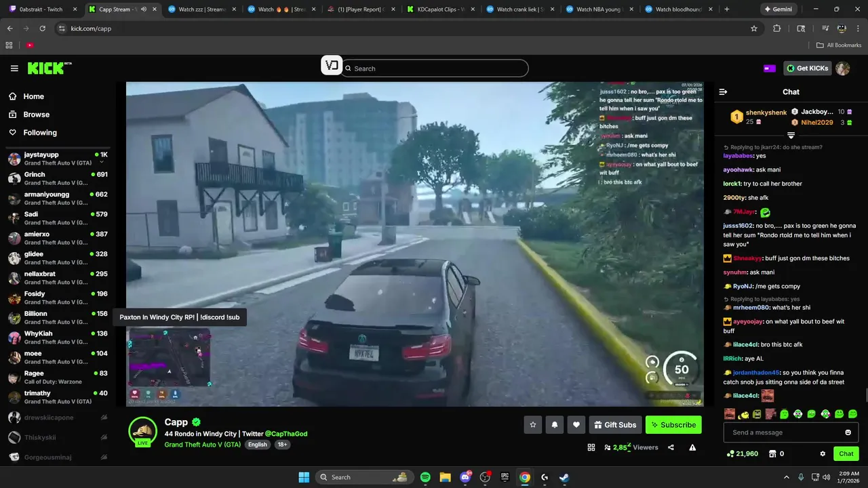Toggle notification bell for Capp
Screen dimensions: 868x488
click(x=555, y=425)
